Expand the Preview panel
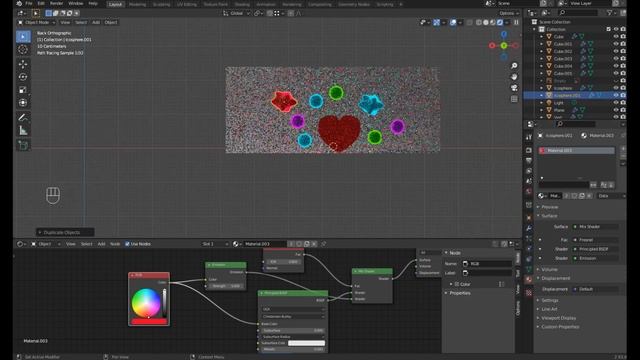Image resolution: width=640 pixels, height=360 pixels. pos(549,207)
